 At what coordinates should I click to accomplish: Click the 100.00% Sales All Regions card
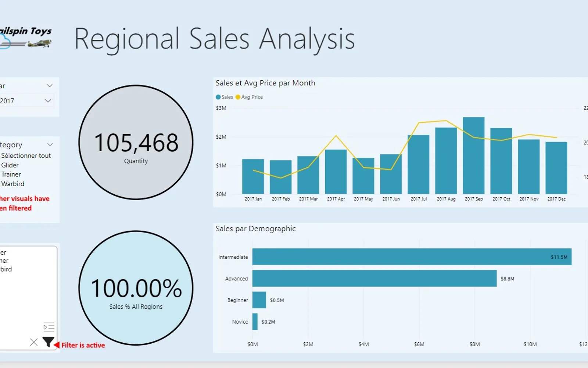point(136,288)
